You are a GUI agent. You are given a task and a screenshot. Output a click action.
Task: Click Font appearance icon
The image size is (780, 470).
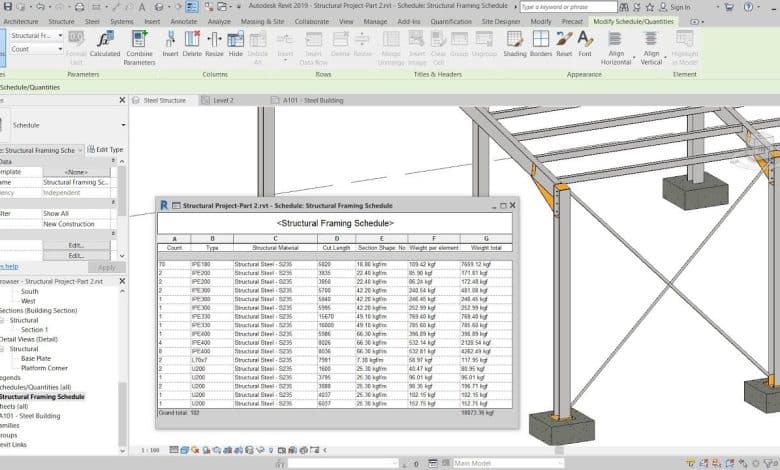(585, 39)
